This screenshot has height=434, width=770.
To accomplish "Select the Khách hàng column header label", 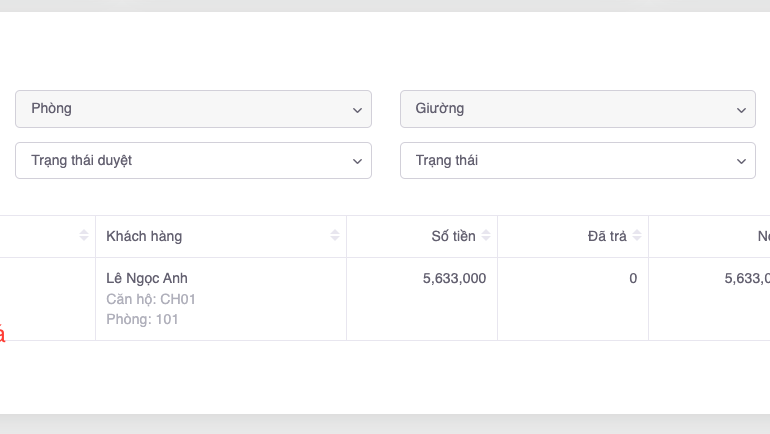I will pyautogui.click(x=144, y=236).
